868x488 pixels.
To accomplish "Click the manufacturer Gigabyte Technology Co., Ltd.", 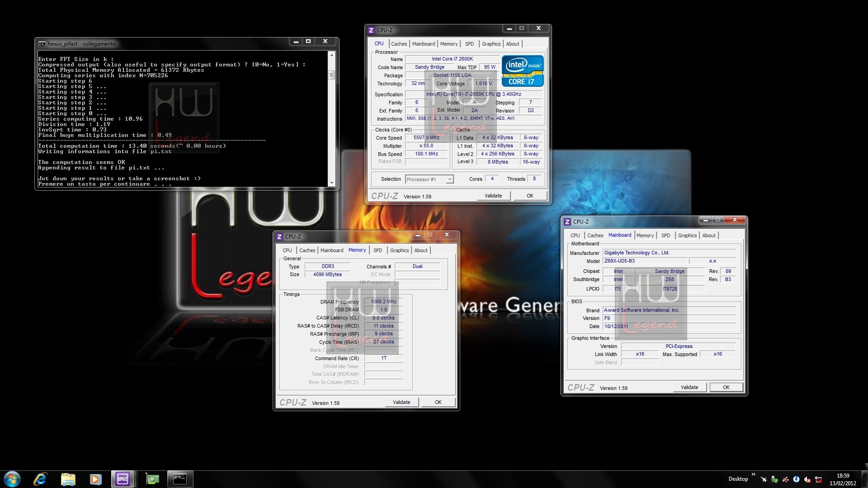I will pos(669,253).
